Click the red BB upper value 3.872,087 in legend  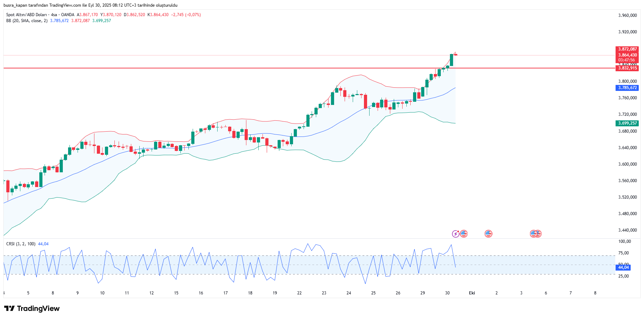(80, 21)
